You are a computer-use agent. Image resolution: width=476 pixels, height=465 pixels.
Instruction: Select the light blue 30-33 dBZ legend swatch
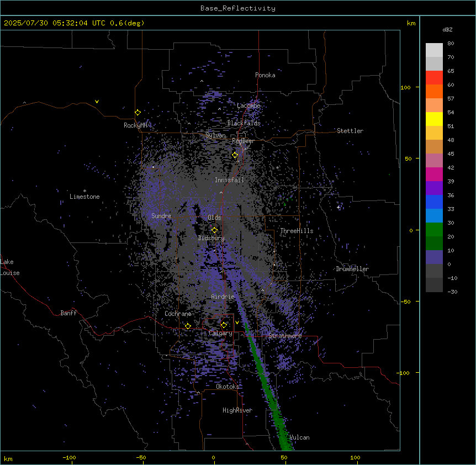point(434,215)
